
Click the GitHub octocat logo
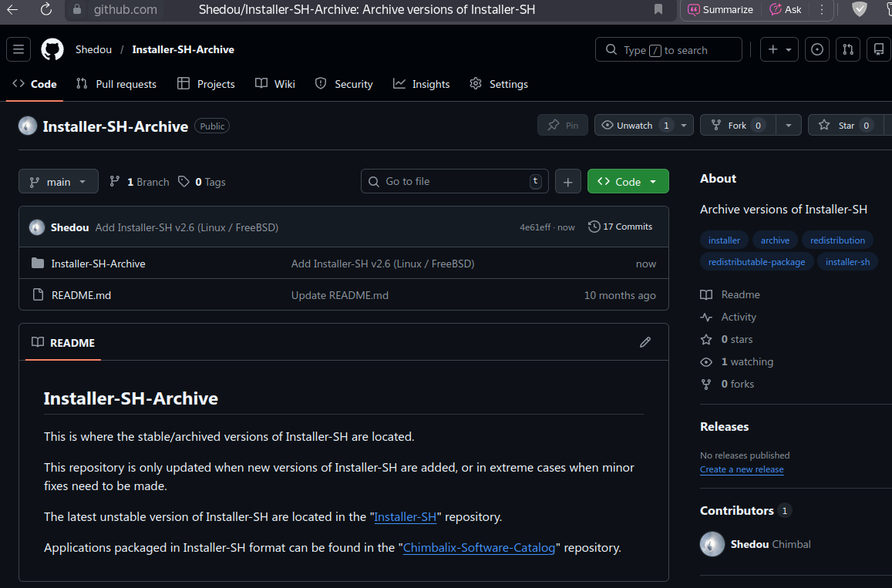click(52, 49)
